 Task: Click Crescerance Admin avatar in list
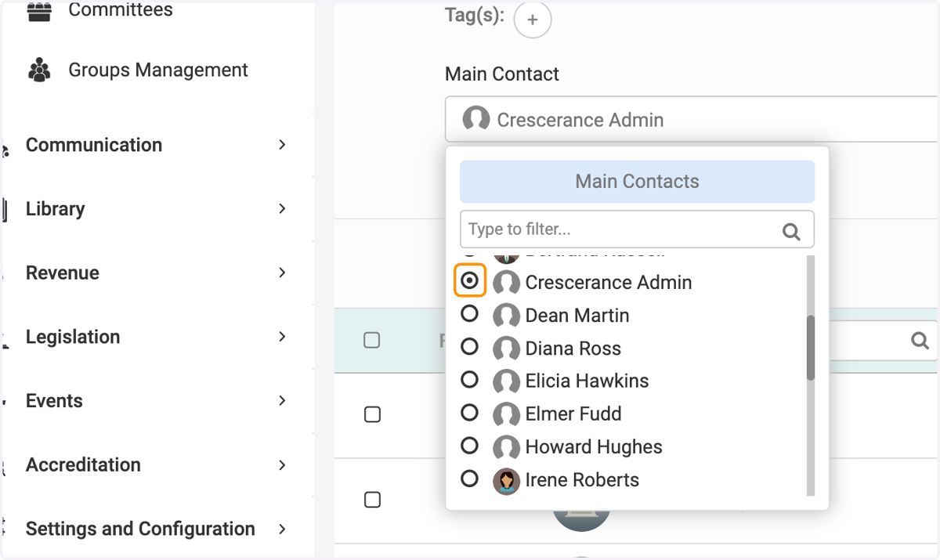pos(506,283)
